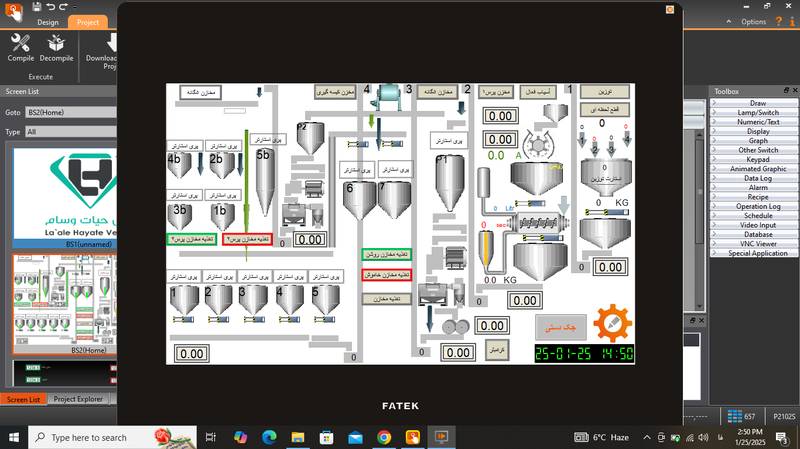Switch to the Project Explorer tab

tap(78, 399)
